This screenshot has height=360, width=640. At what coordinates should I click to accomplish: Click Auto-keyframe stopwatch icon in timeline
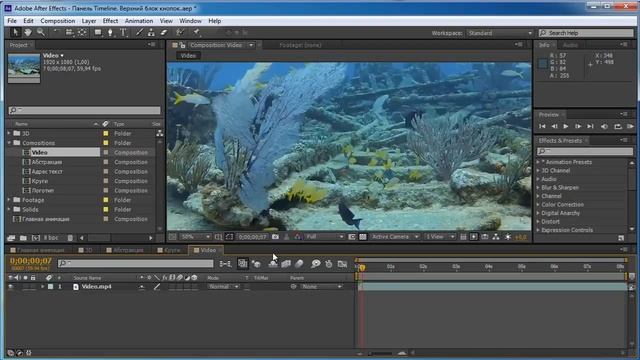329,264
